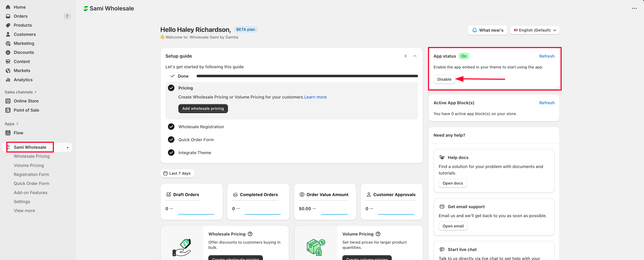Open Volume Pricing submenu item

click(29, 165)
